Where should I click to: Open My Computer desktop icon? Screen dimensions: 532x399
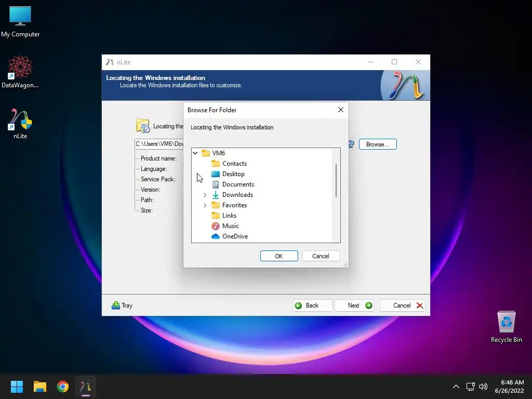[20, 22]
